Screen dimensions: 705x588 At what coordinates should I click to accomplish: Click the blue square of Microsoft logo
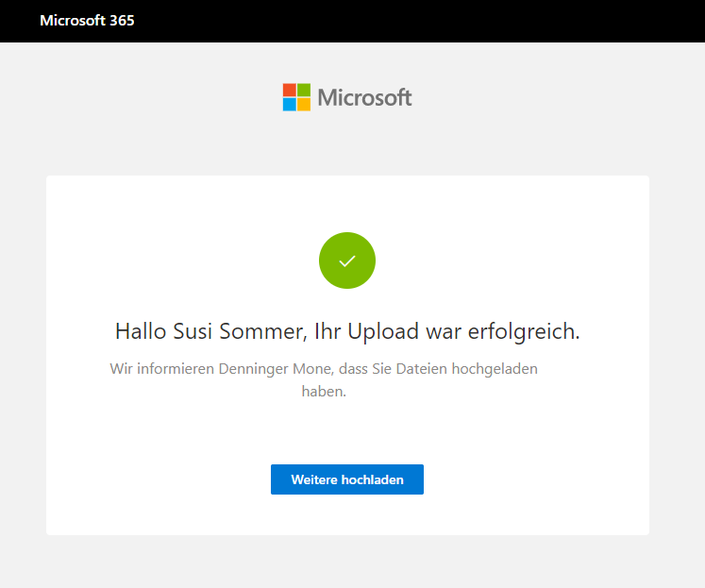coord(290,104)
